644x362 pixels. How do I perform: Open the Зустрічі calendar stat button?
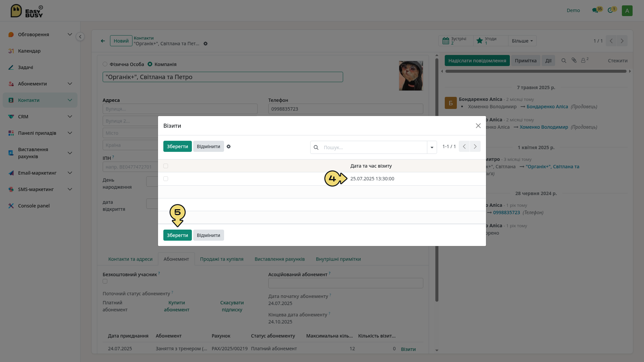pyautogui.click(x=456, y=41)
